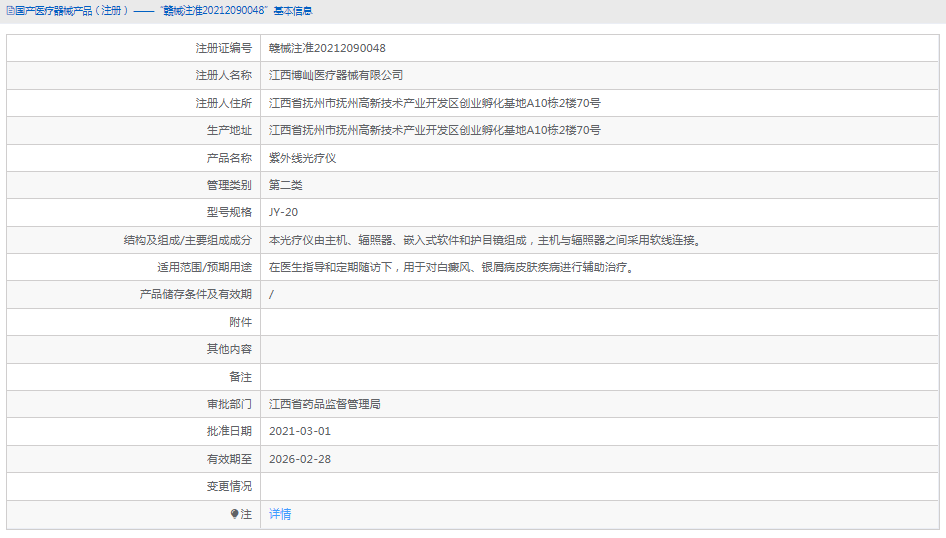
Task: Click the 适用范围/预期用途 label
Action: pos(205,267)
